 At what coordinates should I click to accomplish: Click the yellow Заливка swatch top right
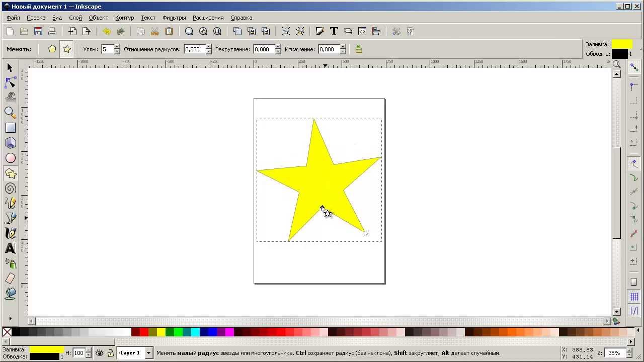(622, 44)
